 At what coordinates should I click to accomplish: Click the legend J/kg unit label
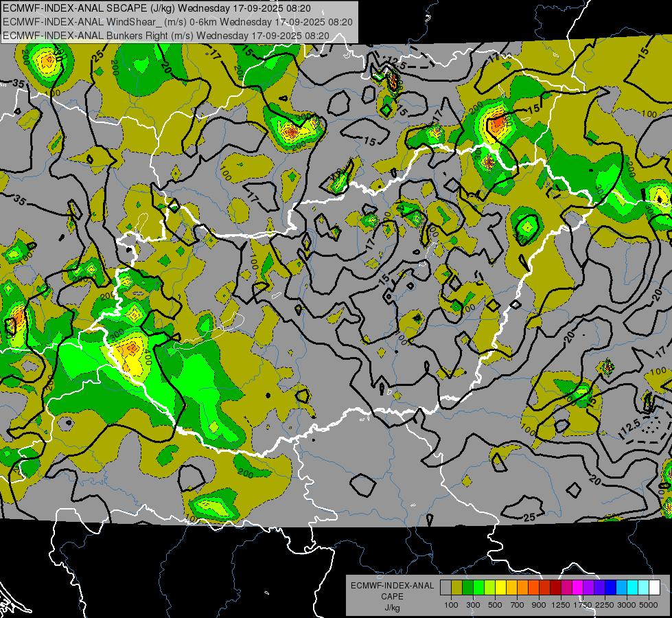click(392, 608)
